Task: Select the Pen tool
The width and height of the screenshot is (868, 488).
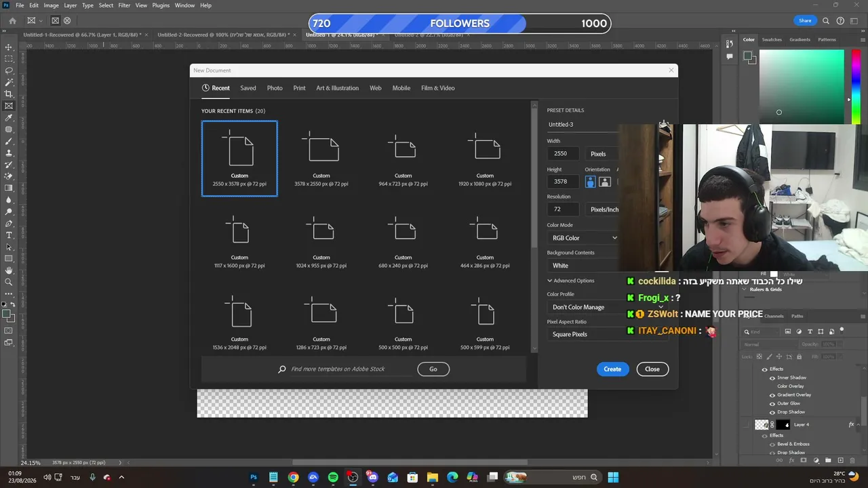Action: click(x=9, y=224)
